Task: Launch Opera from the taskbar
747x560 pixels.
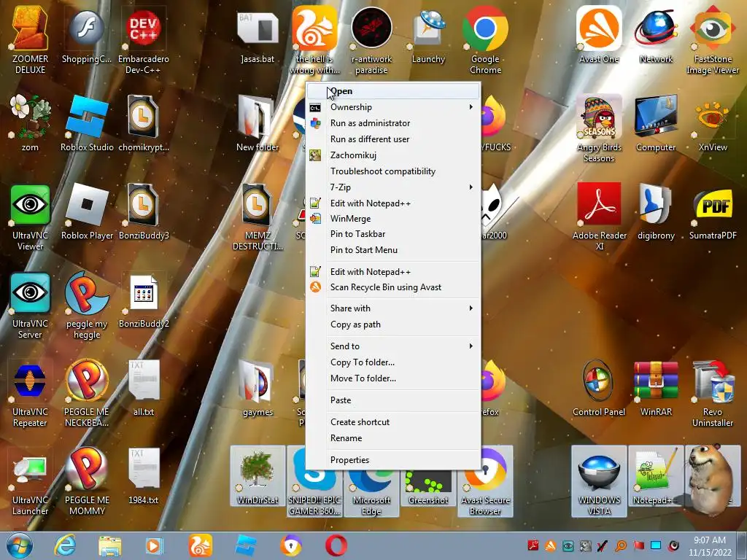Action: [336, 545]
